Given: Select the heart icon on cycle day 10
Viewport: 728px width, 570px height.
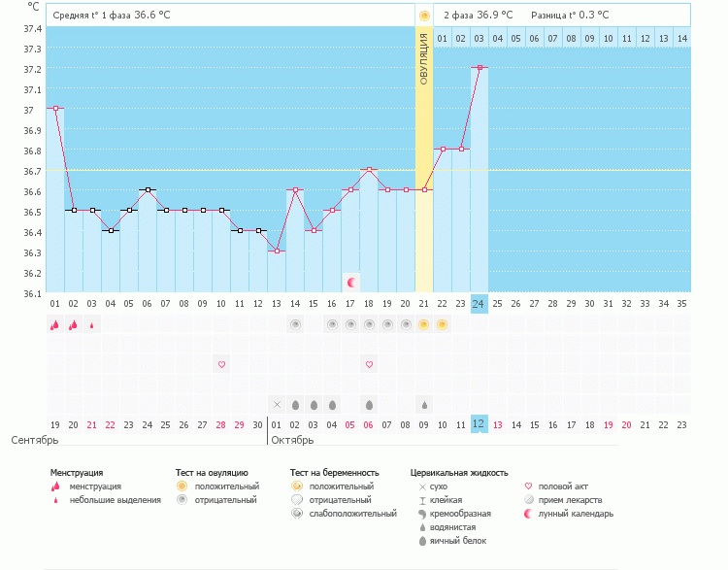Looking at the screenshot, I should click(x=221, y=364).
